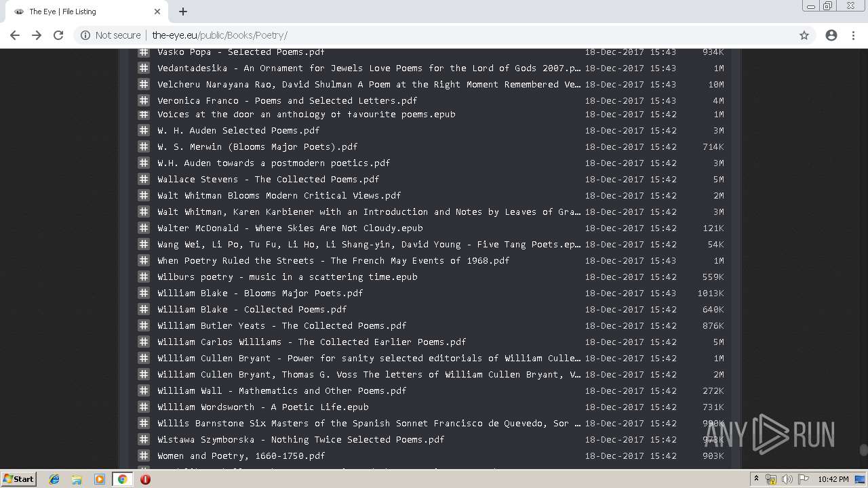This screenshot has height=488, width=868.
Task: Click the back navigation arrow
Action: (15, 35)
